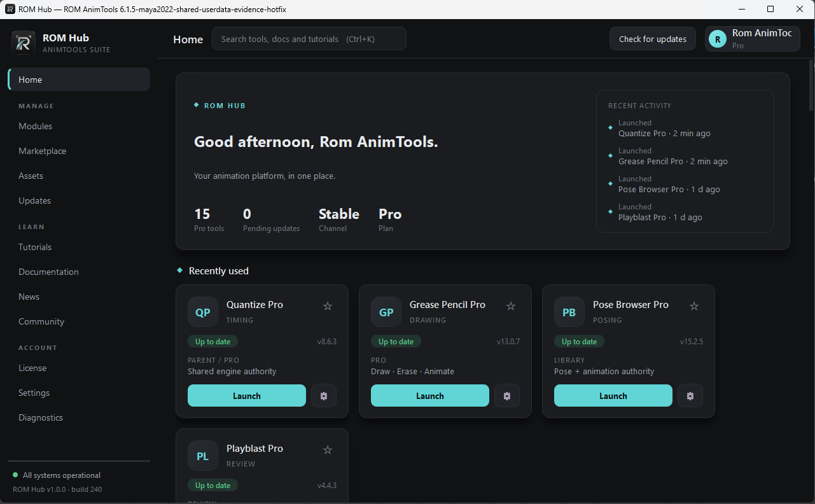Click the All systems operational status
This screenshot has width=815, height=504.
pyautogui.click(x=57, y=475)
